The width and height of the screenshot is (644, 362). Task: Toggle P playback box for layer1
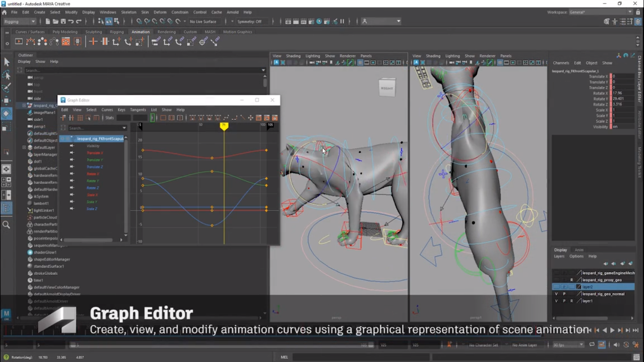tap(564, 301)
